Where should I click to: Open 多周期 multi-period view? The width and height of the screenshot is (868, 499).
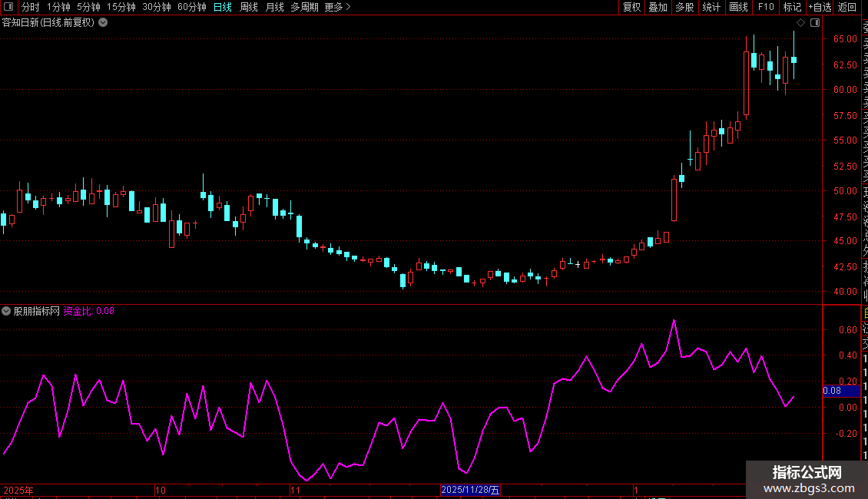tap(304, 7)
